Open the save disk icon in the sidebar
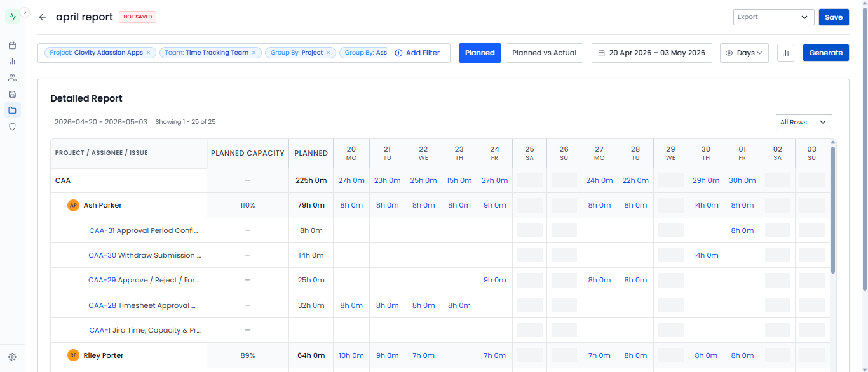The image size is (868, 372). tap(12, 94)
